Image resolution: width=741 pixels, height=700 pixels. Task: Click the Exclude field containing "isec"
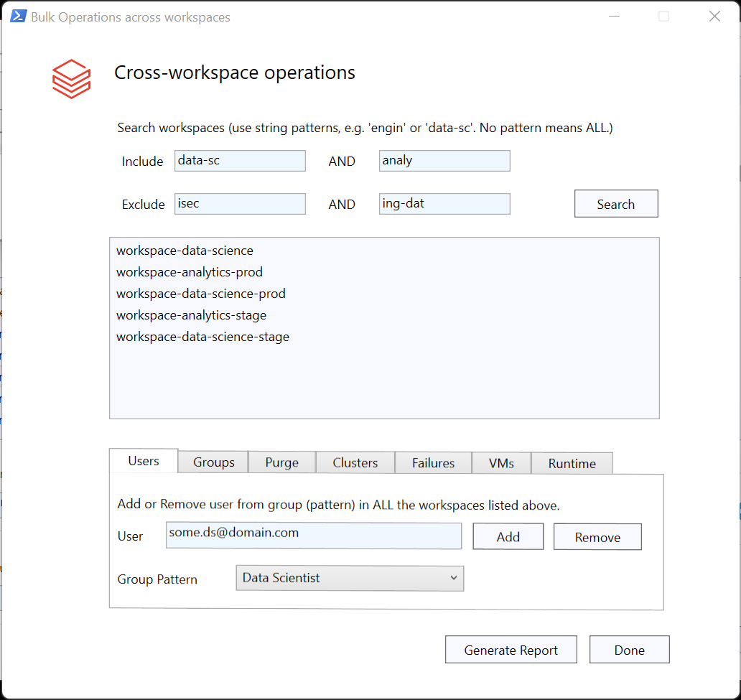coord(240,204)
